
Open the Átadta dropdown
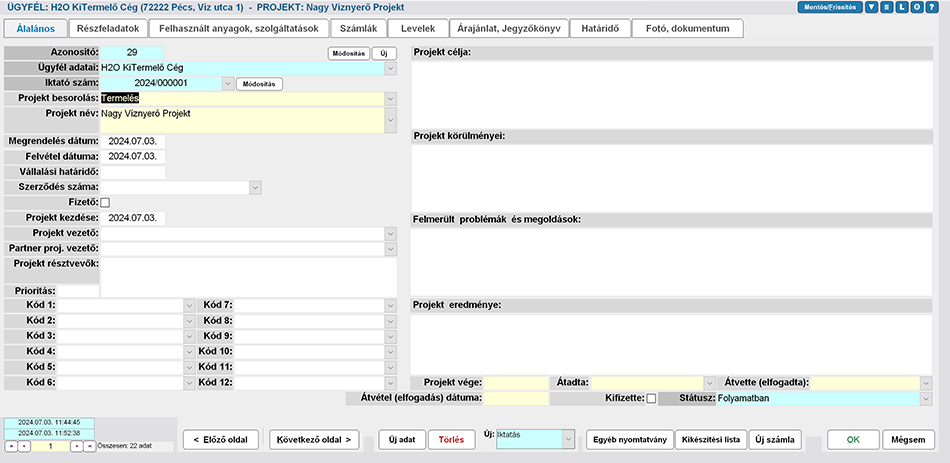tap(709, 383)
